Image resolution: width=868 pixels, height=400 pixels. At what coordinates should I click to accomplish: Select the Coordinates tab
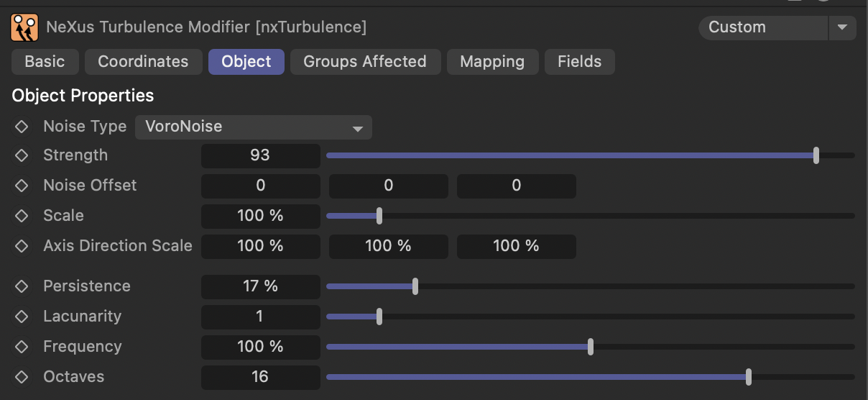143,62
